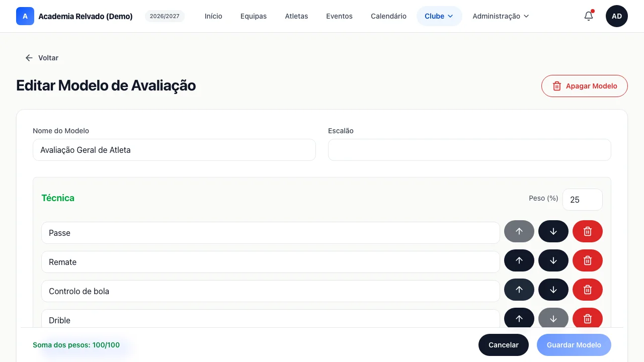The width and height of the screenshot is (644, 362).
Task: Move the Passe criterion down
Action: click(x=553, y=231)
